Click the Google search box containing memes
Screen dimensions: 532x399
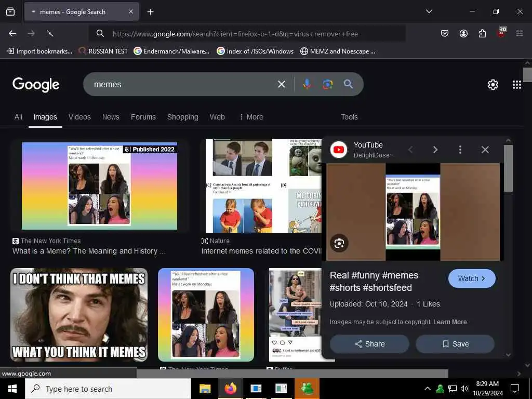tap(183, 84)
